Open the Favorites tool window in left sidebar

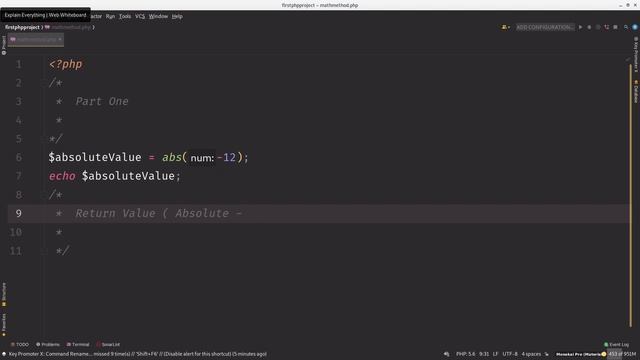(x=4, y=324)
